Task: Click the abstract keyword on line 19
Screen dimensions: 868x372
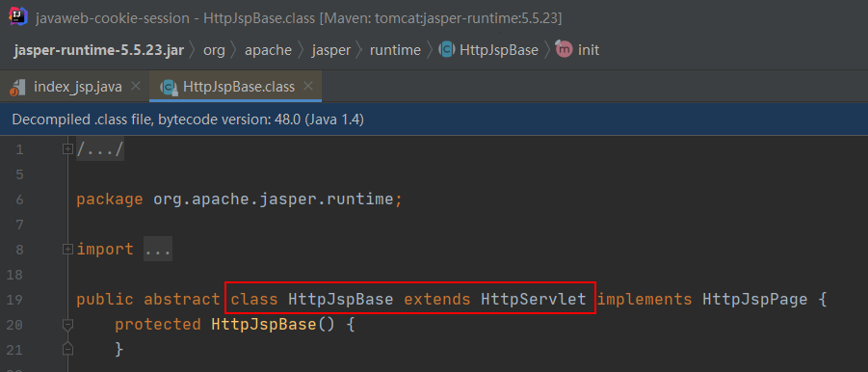Action: pos(182,300)
